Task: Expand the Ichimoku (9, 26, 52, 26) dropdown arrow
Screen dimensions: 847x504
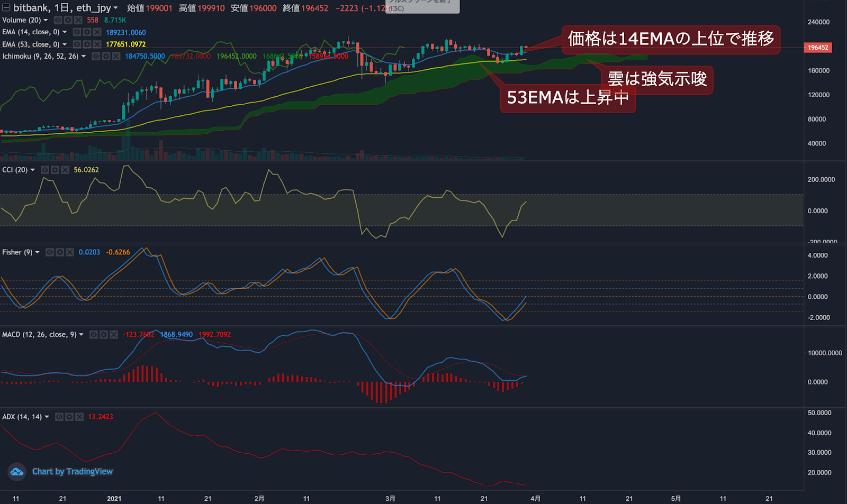Action: 84,57
